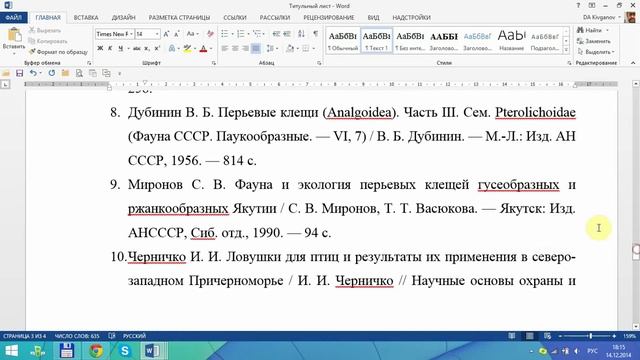The height and width of the screenshot is (360, 640).
Task: Open the Change Case (Aa) dropdown
Action: 192,34
